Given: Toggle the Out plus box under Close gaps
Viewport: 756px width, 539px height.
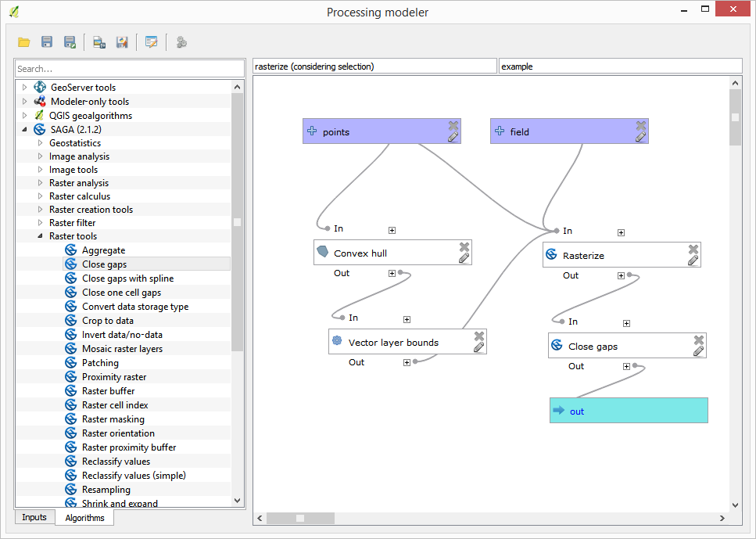Looking at the screenshot, I should pos(626,366).
